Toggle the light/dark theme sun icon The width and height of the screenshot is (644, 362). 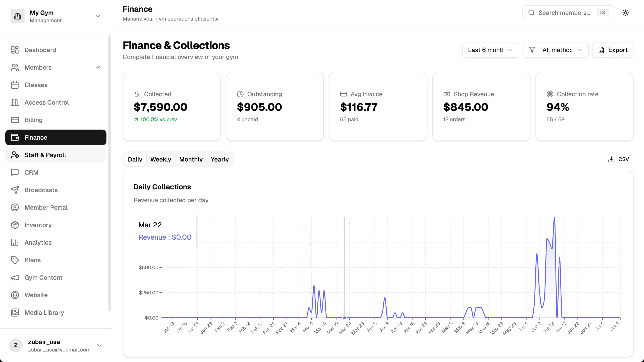pyautogui.click(x=625, y=13)
